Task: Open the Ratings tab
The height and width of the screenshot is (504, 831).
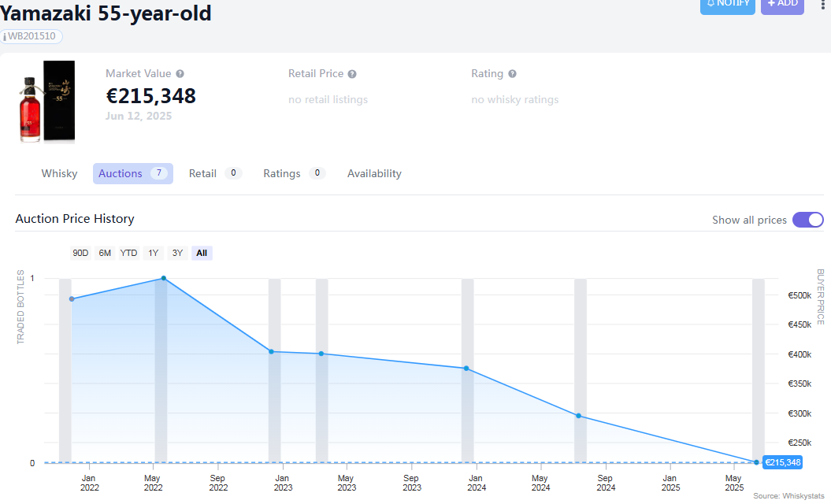Action: point(282,173)
